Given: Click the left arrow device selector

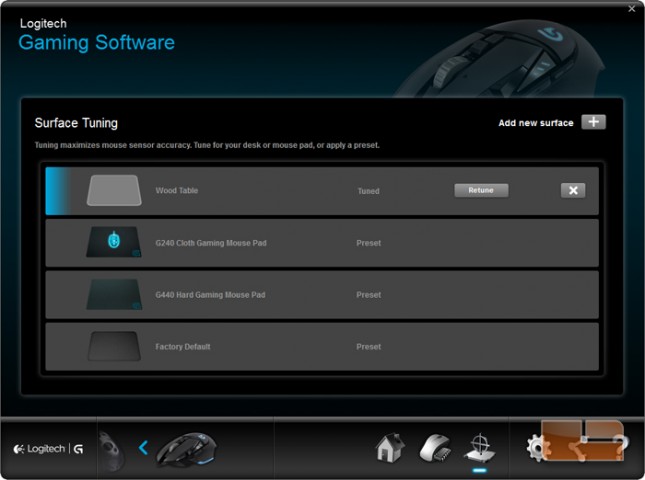Looking at the screenshot, I should click(143, 448).
